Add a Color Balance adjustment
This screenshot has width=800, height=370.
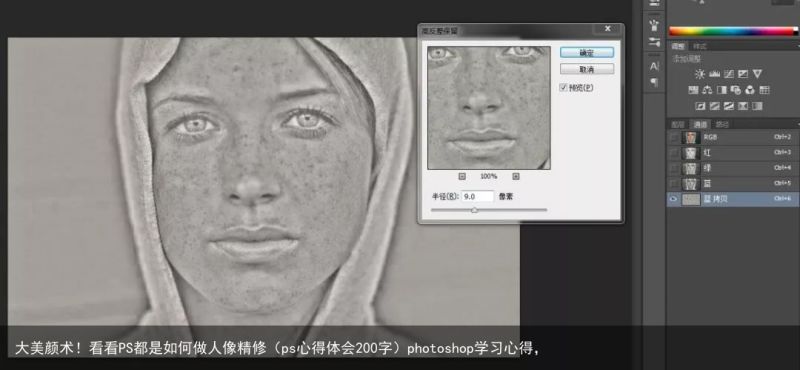(707, 90)
